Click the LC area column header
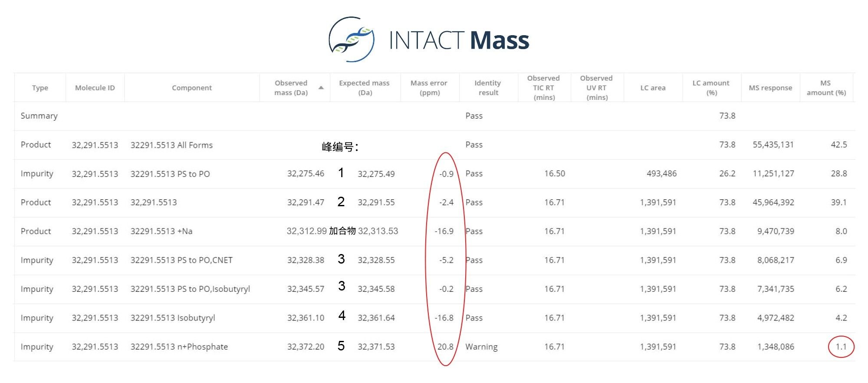 tap(653, 88)
